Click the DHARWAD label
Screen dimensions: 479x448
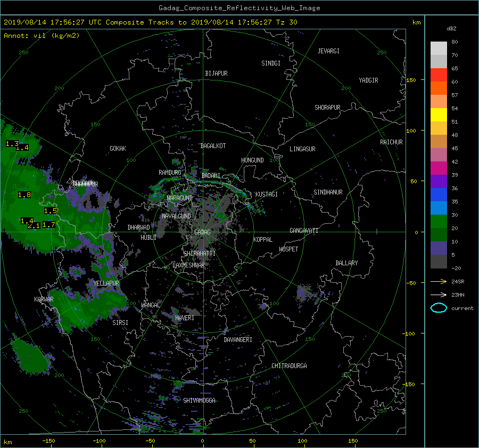[138, 227]
